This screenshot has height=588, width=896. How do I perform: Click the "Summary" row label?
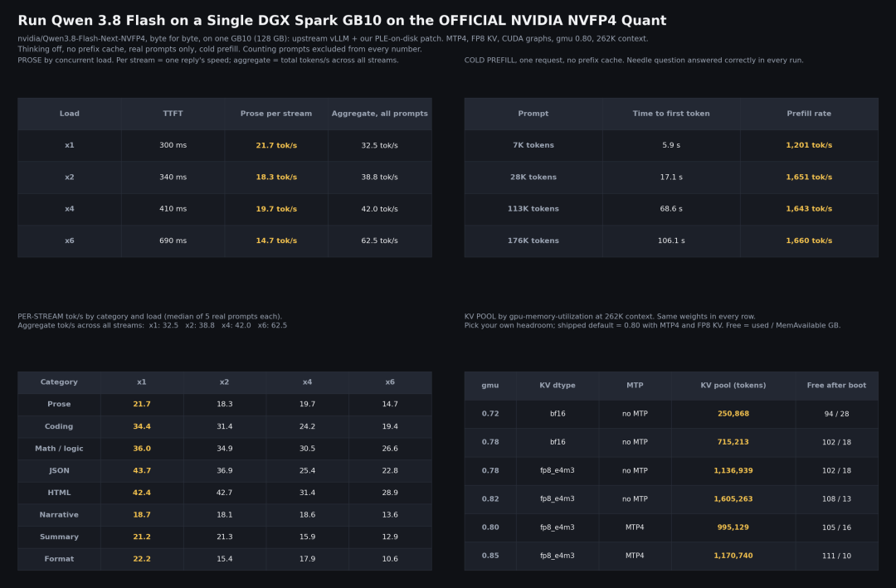(x=59, y=537)
